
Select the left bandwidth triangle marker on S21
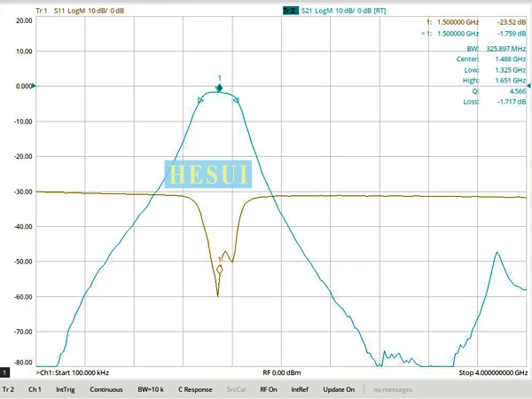point(200,100)
